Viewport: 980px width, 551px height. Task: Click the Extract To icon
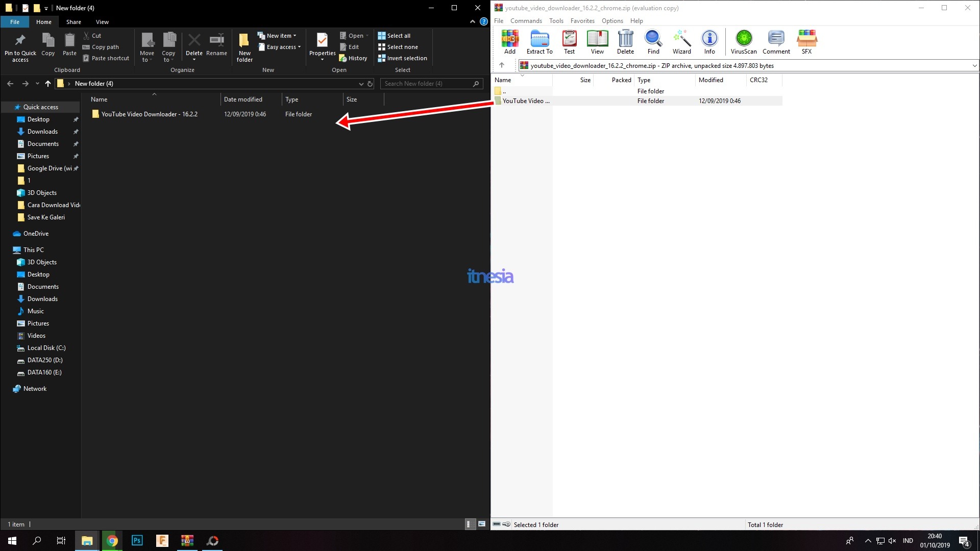(539, 42)
